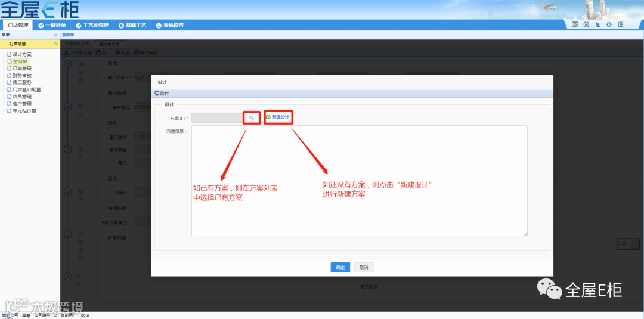
Task: Click the calendar-refresh icon in header
Action: click(586, 24)
